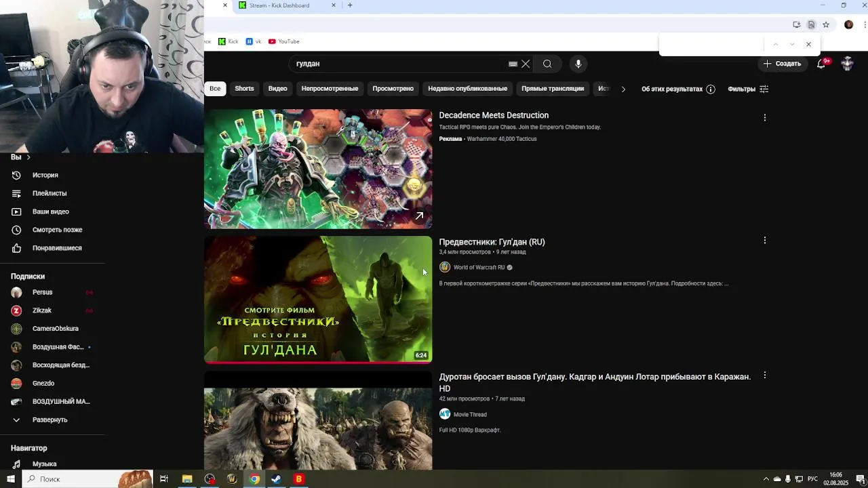Open notifications bell

coord(821,64)
